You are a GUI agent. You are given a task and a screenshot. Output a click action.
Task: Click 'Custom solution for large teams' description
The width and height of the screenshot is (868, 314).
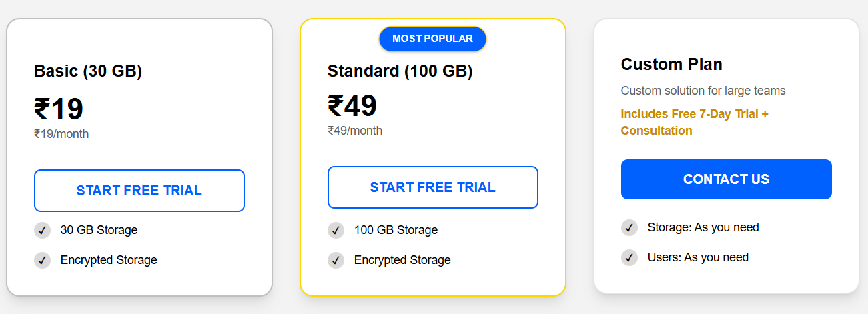[x=703, y=91]
